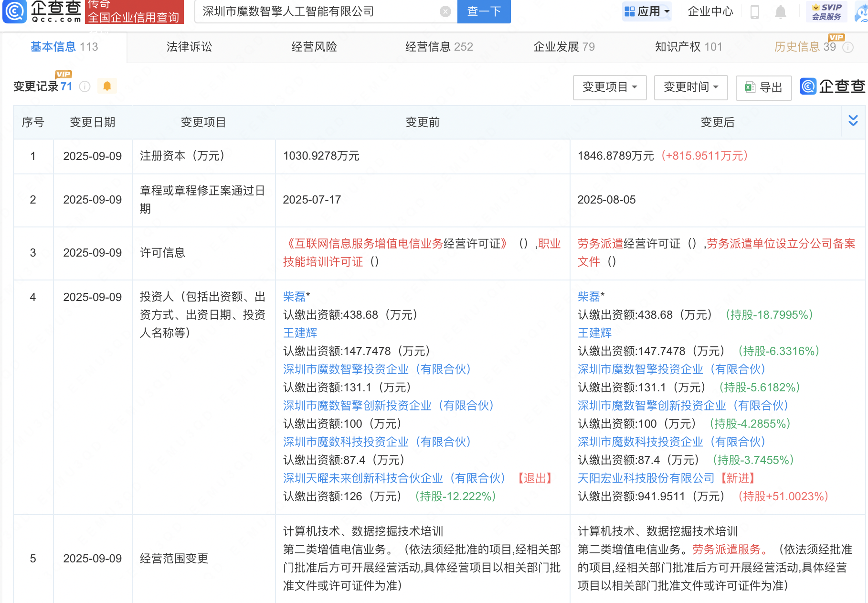Clear the search box with X icon
Screen dimensions: 868x603
coord(445,11)
